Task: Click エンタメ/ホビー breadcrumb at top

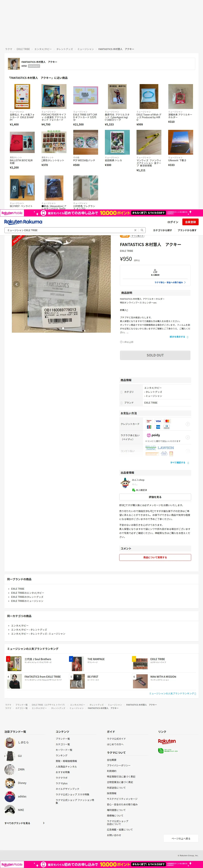Action: [x=43, y=49]
